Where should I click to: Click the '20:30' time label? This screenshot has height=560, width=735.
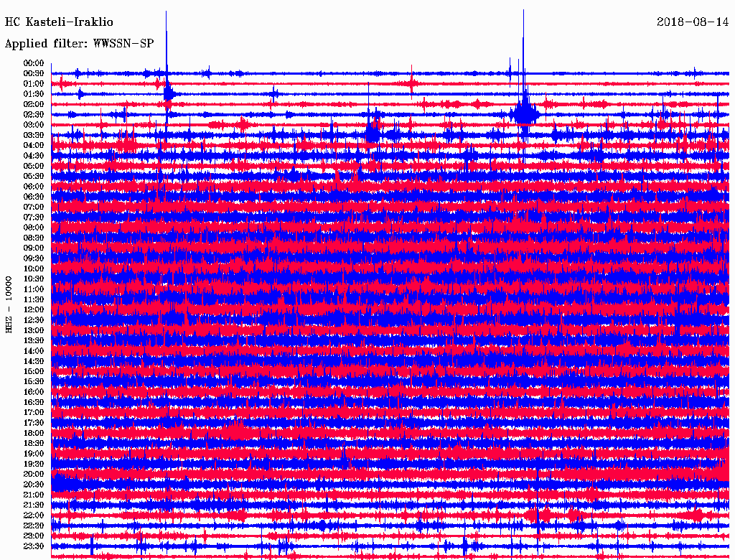34,485
